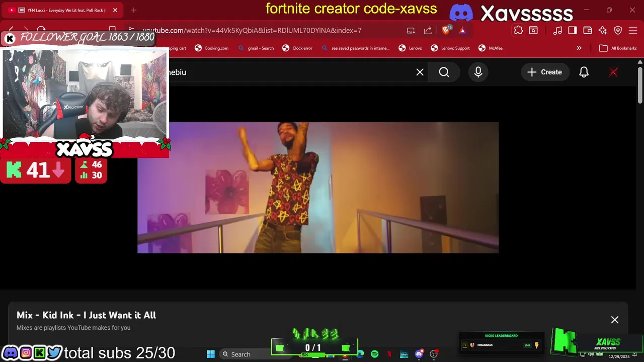Click the YouTube account avatar icon
Screen dimensions: 644x362
(x=613, y=72)
